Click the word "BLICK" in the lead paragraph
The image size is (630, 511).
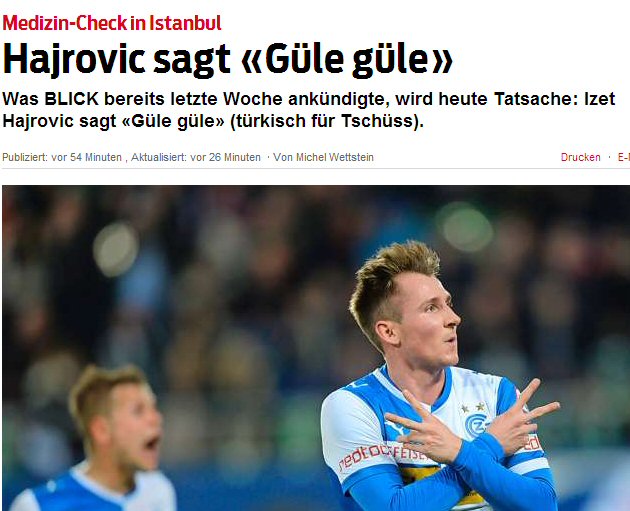click(x=72, y=99)
